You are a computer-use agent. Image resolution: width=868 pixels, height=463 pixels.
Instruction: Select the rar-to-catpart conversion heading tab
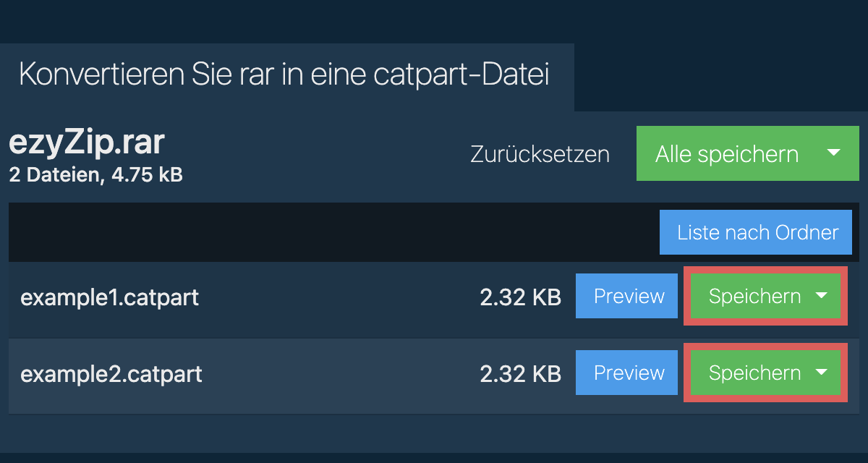[284, 76]
